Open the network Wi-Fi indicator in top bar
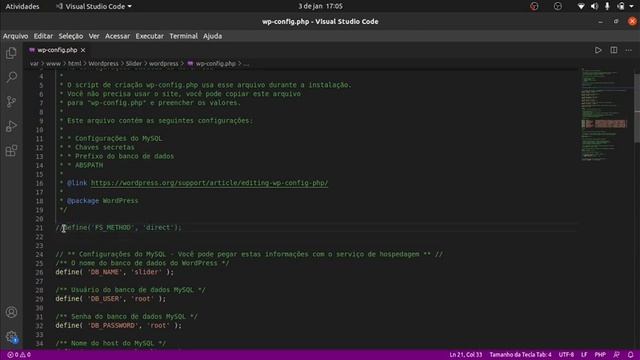This screenshot has height=360, width=640. (x=581, y=7)
